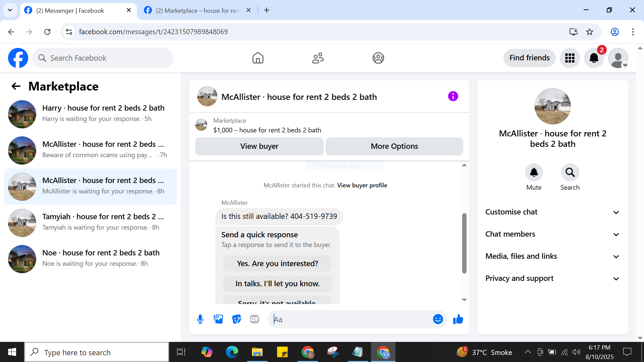Open the sticker picker icon
Viewport: 644px width, 362px height.
point(236,319)
